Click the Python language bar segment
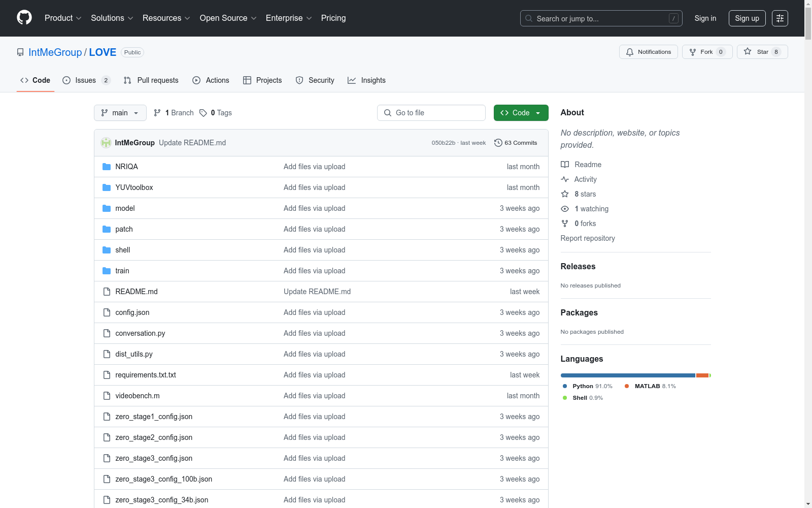812x508 pixels. [x=628, y=375]
